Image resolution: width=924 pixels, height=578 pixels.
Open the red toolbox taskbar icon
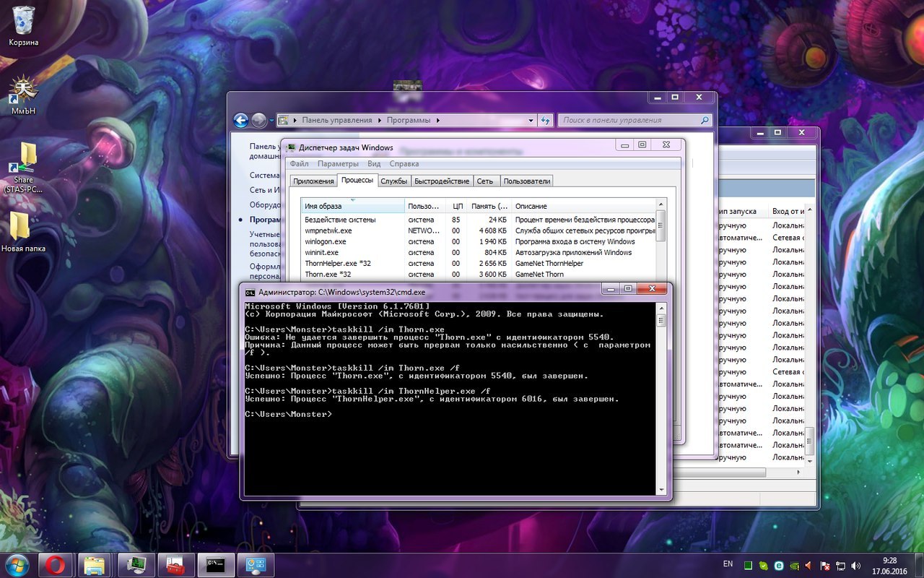[x=175, y=564]
